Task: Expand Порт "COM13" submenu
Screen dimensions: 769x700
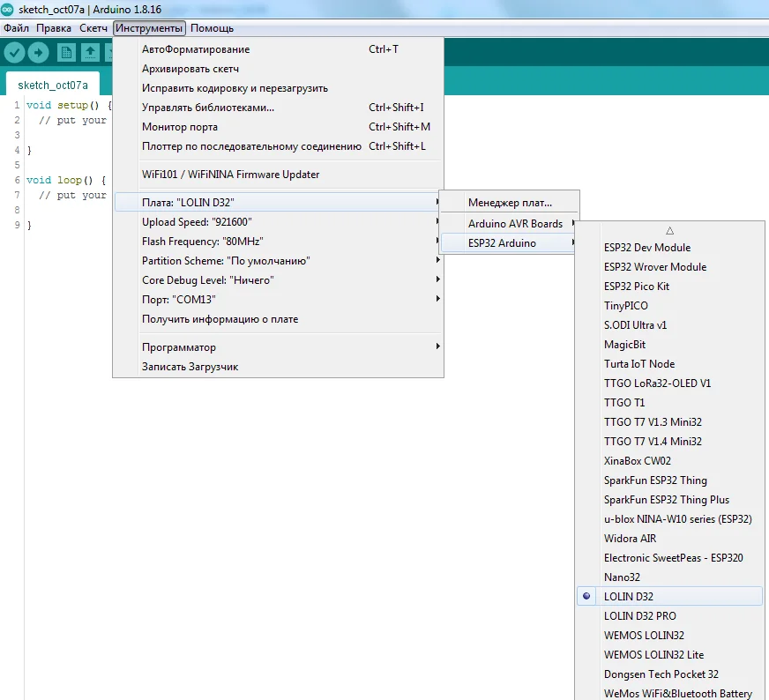Action: tap(278, 300)
